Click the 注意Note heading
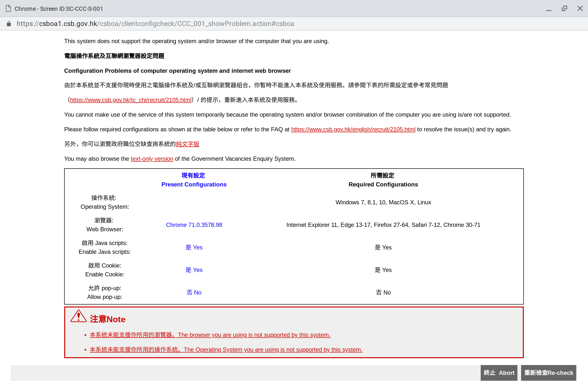The width and height of the screenshot is (588, 392). click(108, 319)
